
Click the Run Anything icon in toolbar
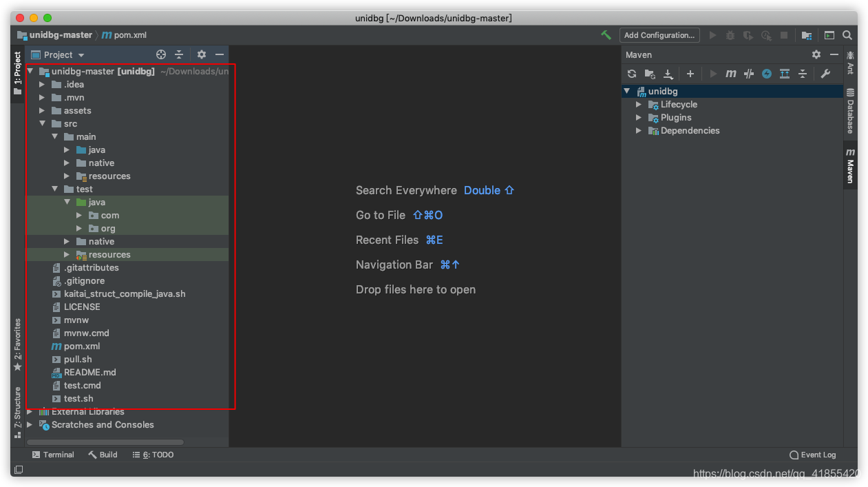click(829, 35)
